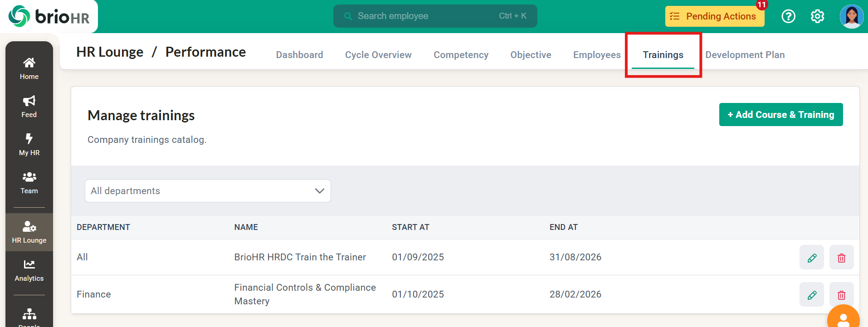Open the Pending Actions button
868x327 pixels.
point(714,16)
